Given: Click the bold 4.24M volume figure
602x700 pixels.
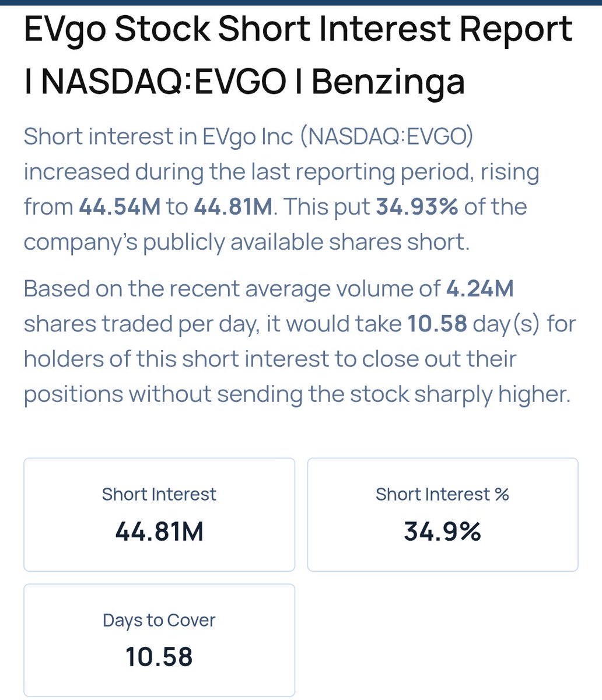Looking at the screenshot, I should (x=480, y=289).
